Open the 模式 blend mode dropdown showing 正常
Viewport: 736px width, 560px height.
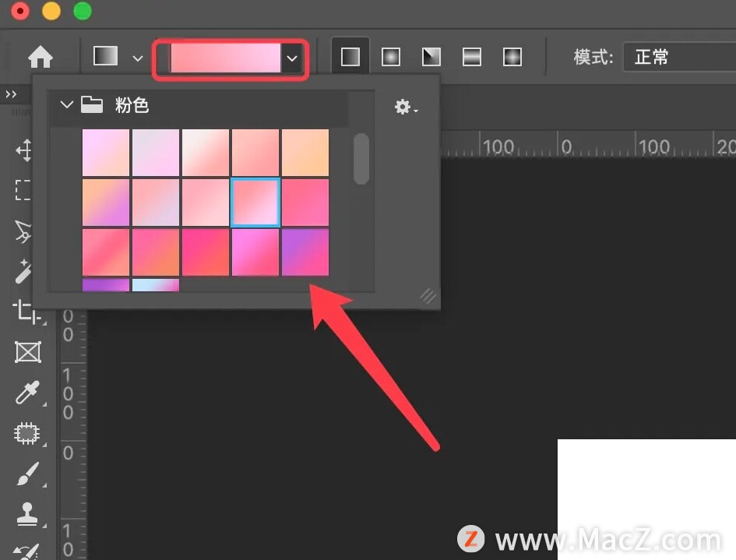[x=680, y=57]
